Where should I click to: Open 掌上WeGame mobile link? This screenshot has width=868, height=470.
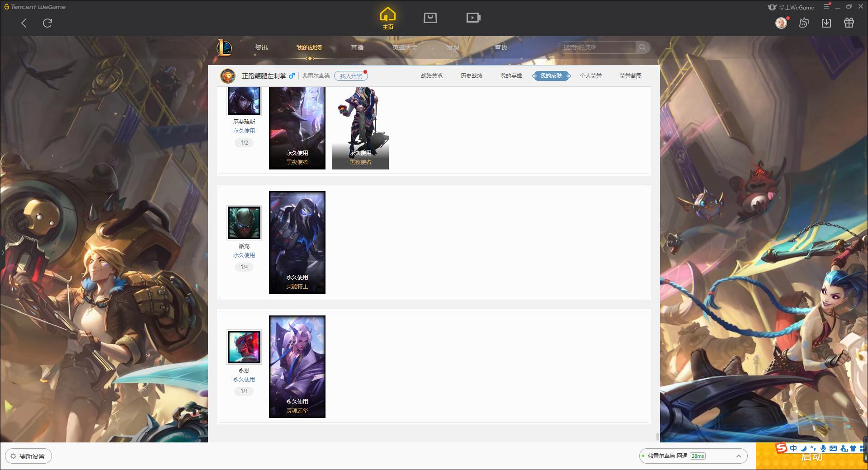coord(791,7)
